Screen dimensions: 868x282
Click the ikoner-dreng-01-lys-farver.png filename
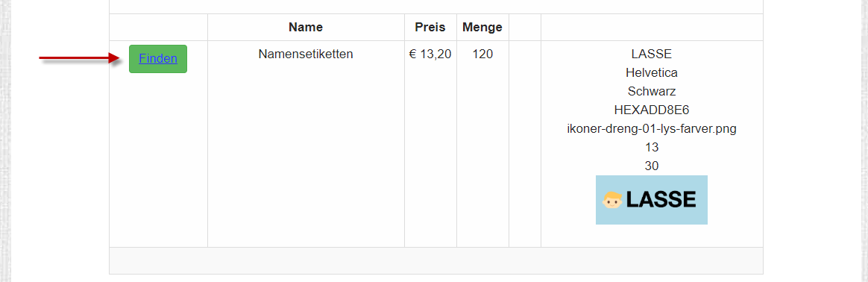(x=652, y=128)
